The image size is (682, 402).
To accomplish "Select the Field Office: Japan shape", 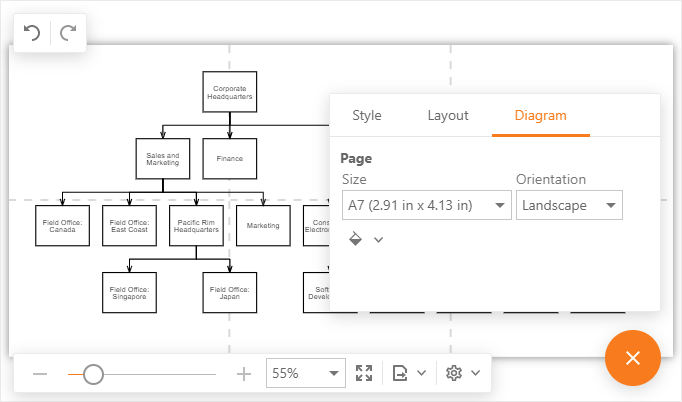I will 230,293.
